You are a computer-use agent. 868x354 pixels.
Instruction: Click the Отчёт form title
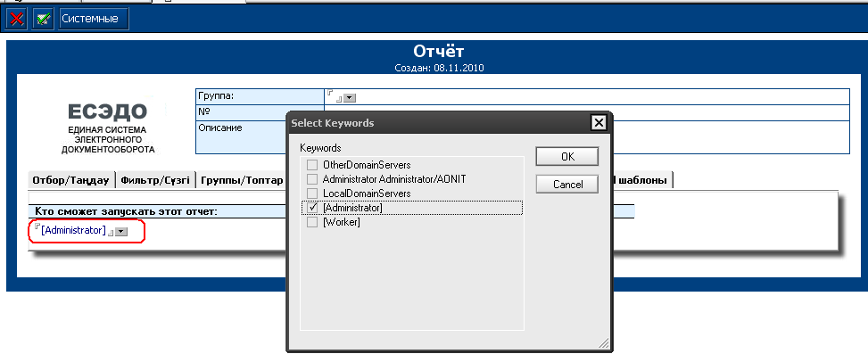pyautogui.click(x=438, y=52)
